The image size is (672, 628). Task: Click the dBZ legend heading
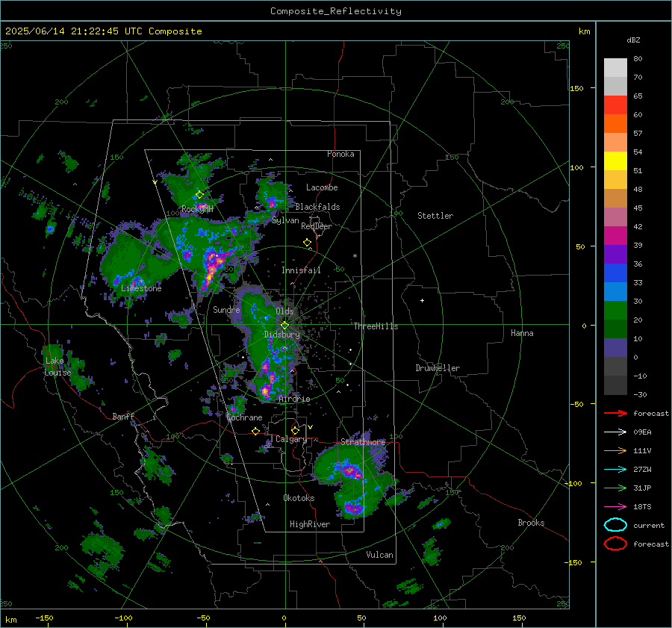[633, 40]
